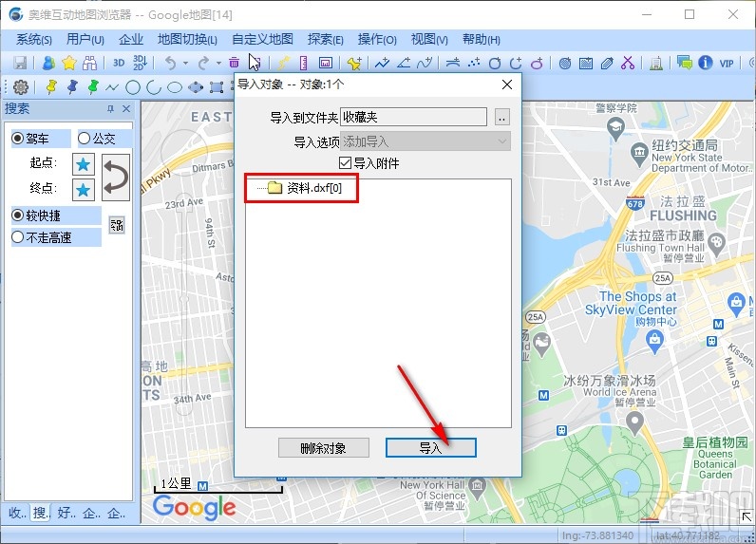Open the redo history dropdown arrow

[218, 63]
